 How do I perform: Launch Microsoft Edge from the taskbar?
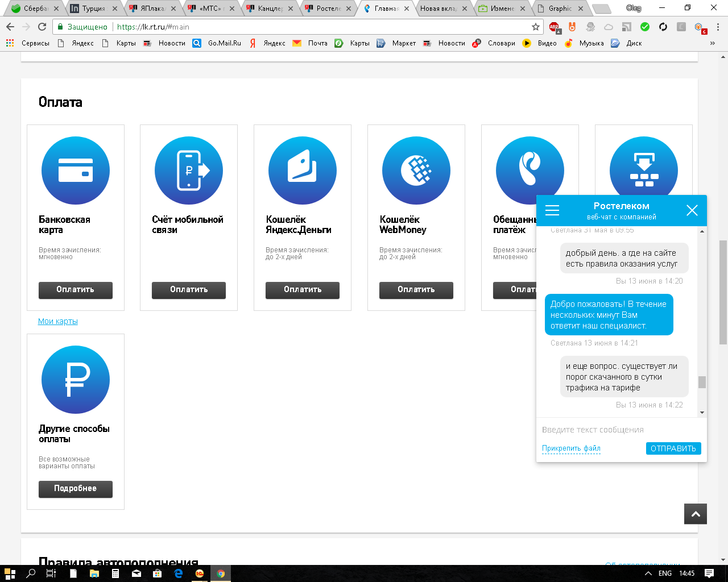click(179, 573)
